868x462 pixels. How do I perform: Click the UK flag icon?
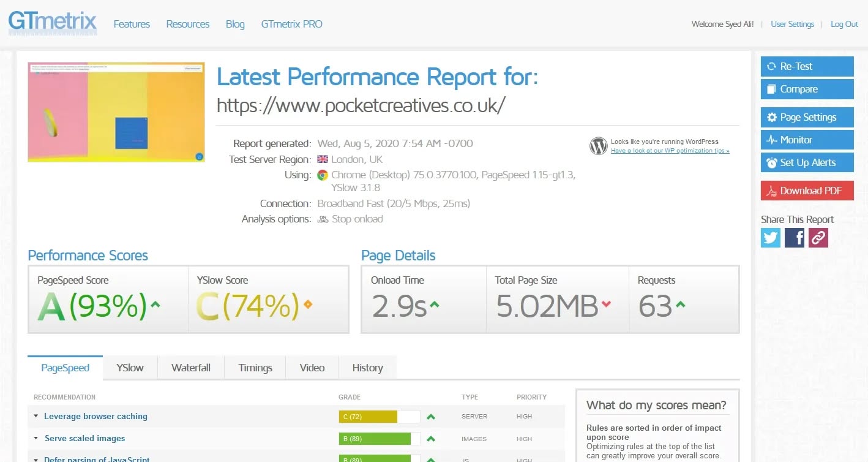pyautogui.click(x=323, y=159)
